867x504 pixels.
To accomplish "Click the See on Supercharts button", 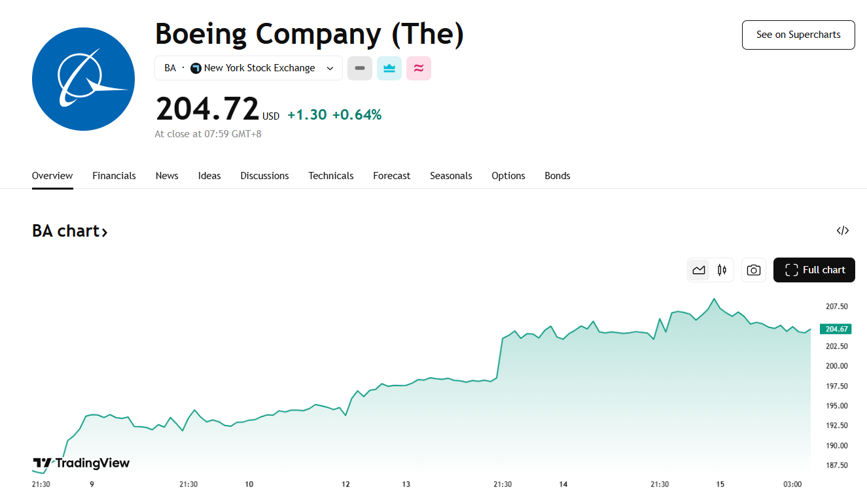I will click(798, 35).
